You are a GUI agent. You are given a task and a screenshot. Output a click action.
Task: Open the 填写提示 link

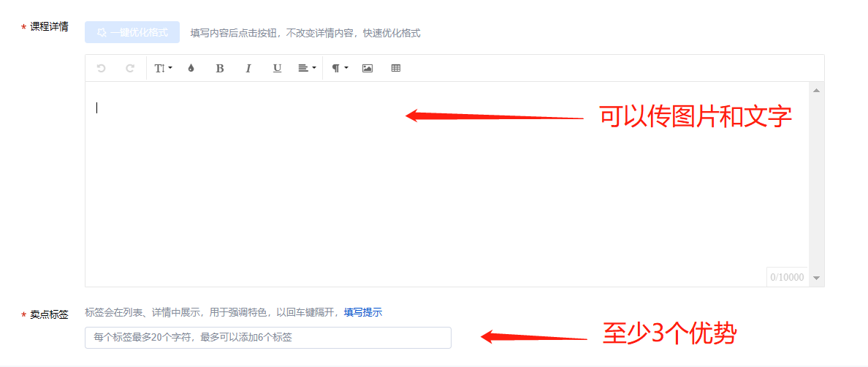point(363,312)
